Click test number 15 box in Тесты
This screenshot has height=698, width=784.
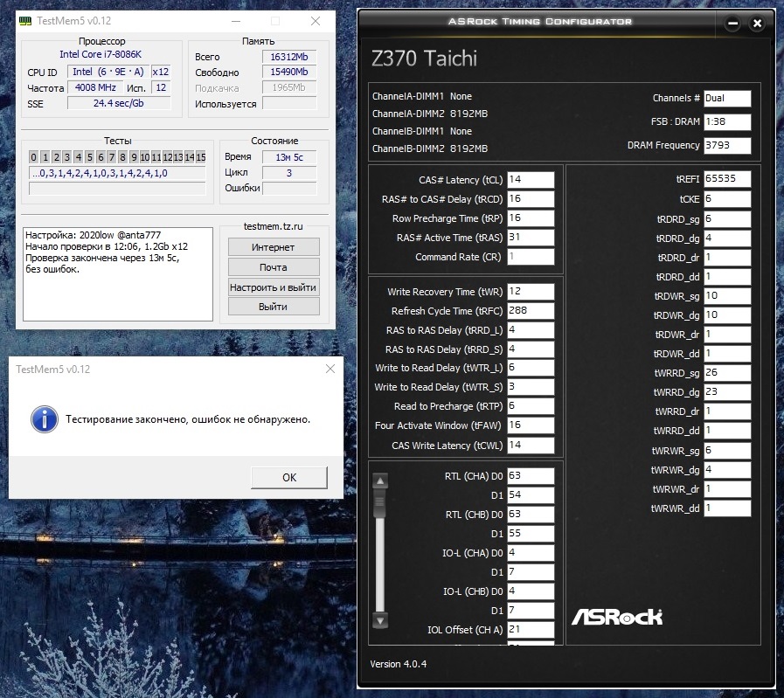tap(200, 157)
